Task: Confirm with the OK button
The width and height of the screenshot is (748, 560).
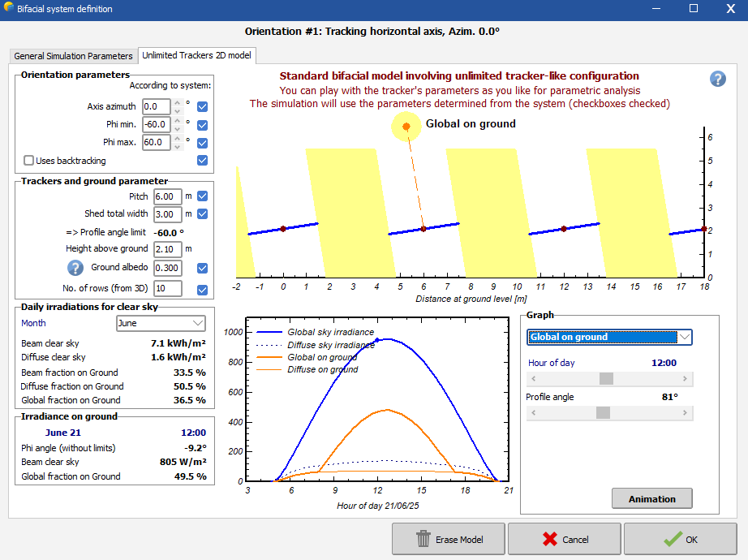Action: [x=680, y=540]
